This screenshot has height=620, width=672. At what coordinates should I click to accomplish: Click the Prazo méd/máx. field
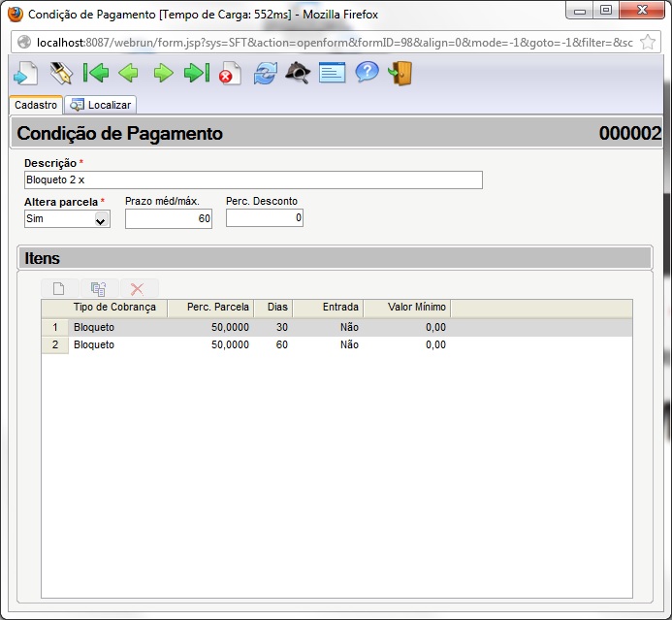tap(169, 218)
